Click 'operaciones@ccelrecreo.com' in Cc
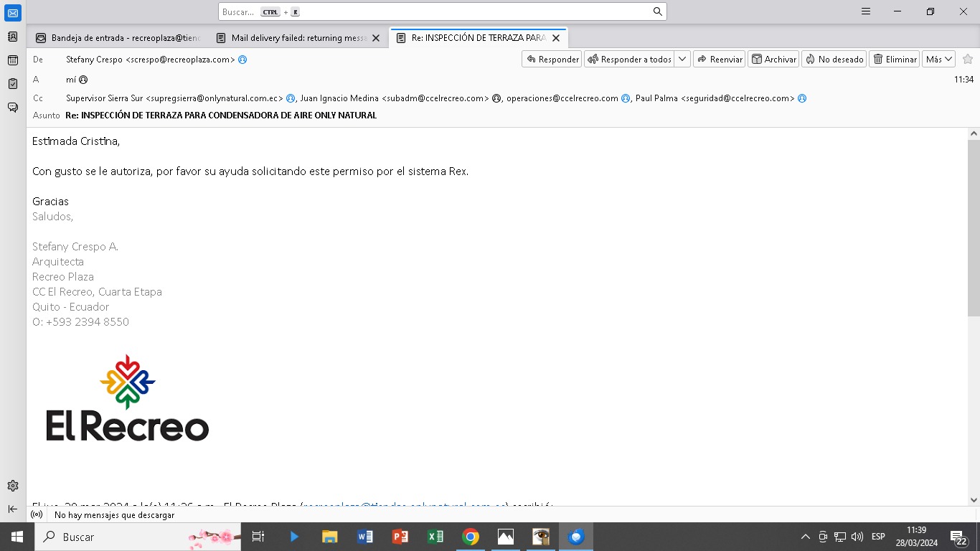This screenshot has width=980, height=551. coord(562,98)
